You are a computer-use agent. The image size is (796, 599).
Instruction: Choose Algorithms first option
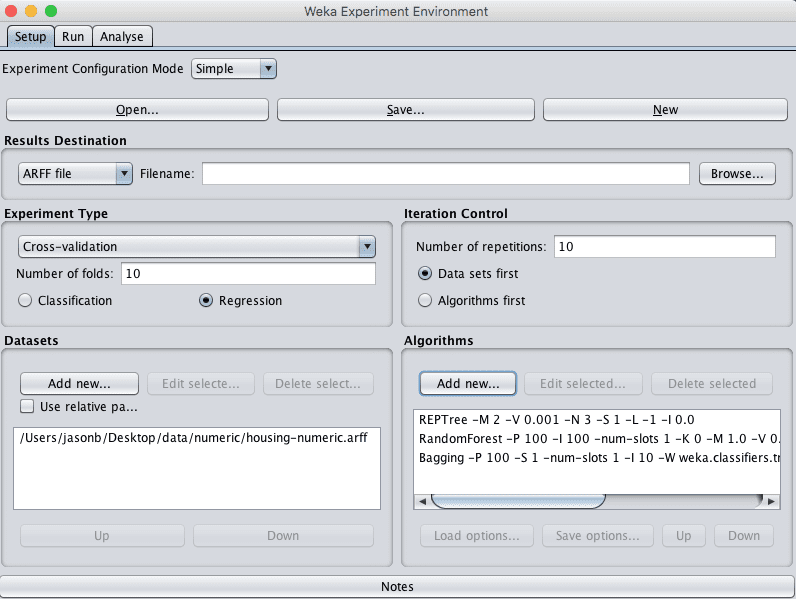click(x=425, y=301)
